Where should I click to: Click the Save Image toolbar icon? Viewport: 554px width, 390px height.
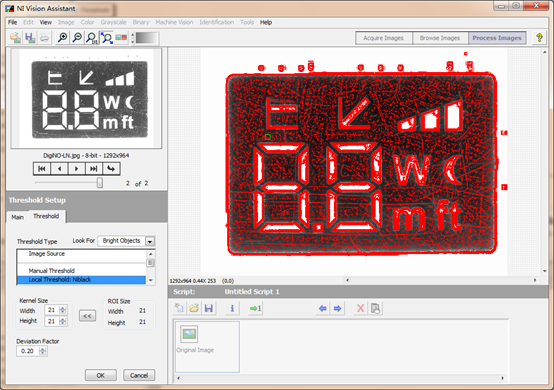click(x=30, y=38)
